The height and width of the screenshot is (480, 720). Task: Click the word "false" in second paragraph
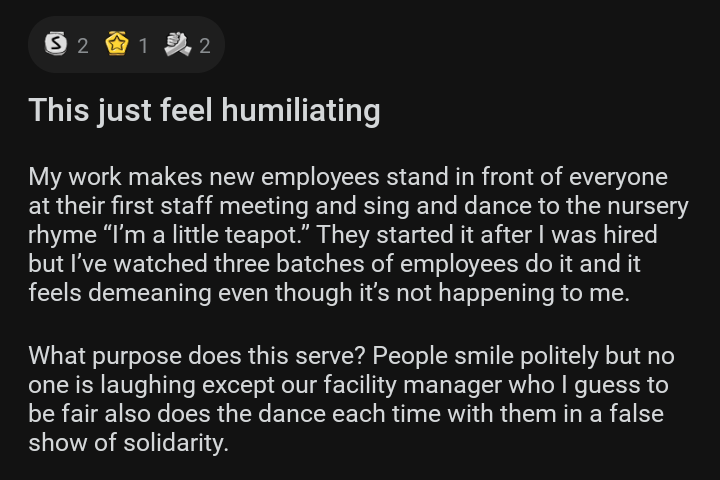(x=636, y=414)
